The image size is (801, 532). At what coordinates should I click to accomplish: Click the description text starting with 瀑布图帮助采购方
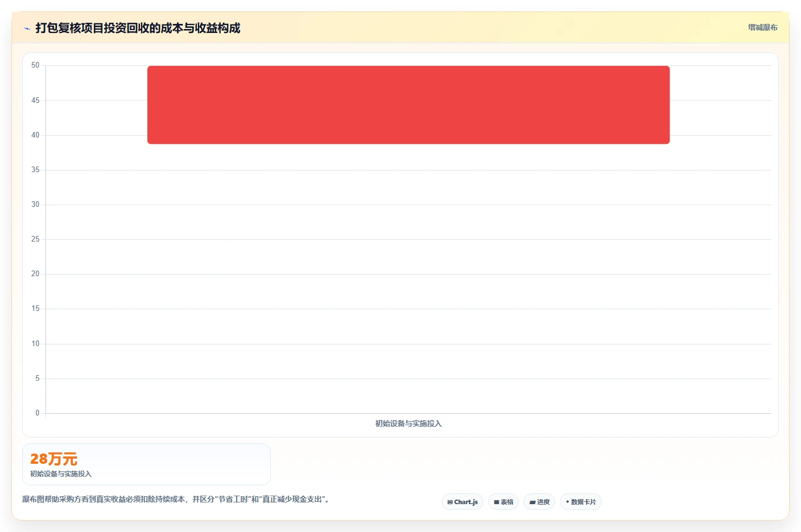[x=176, y=499]
